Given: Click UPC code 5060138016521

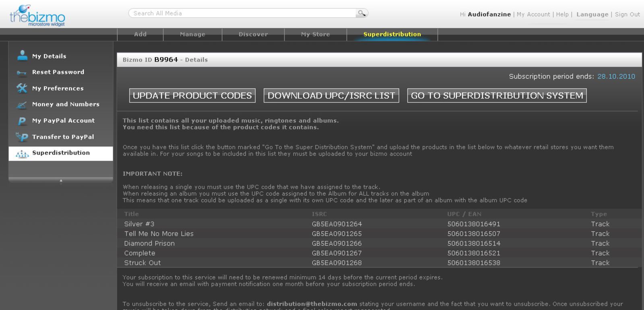Looking at the screenshot, I should click(474, 253).
